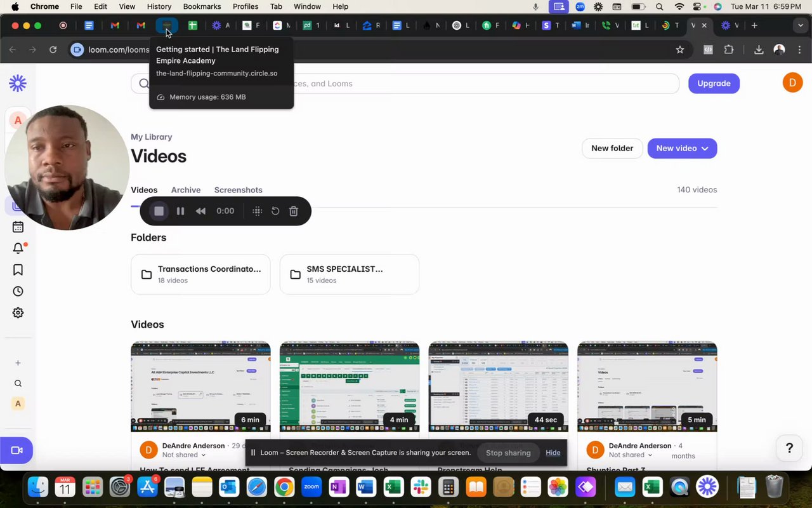This screenshot has width=812, height=508.
Task: Bookmark this page with the star icon
Action: pyautogui.click(x=680, y=50)
